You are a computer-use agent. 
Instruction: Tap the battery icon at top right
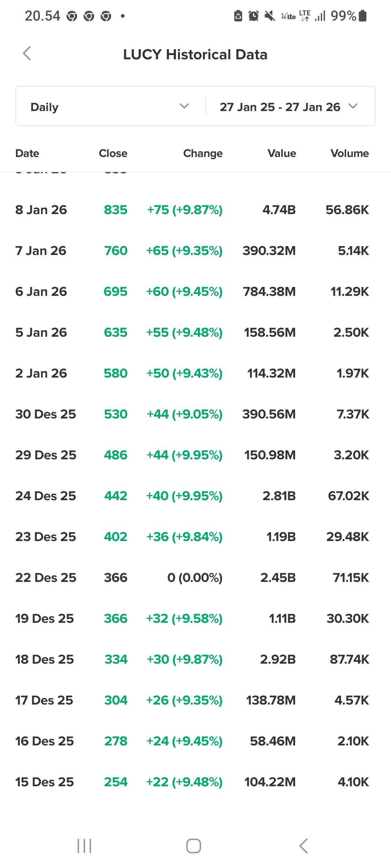(363, 16)
